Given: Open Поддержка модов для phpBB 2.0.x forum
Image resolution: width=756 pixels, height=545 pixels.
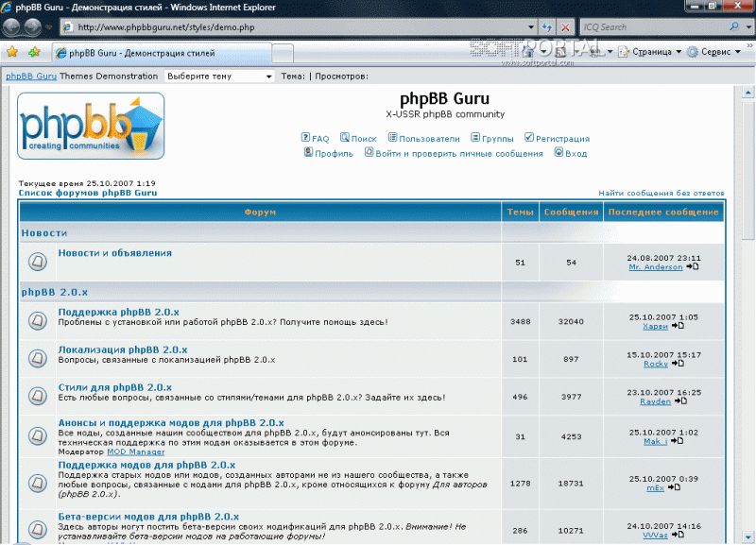Looking at the screenshot, I should (147, 465).
